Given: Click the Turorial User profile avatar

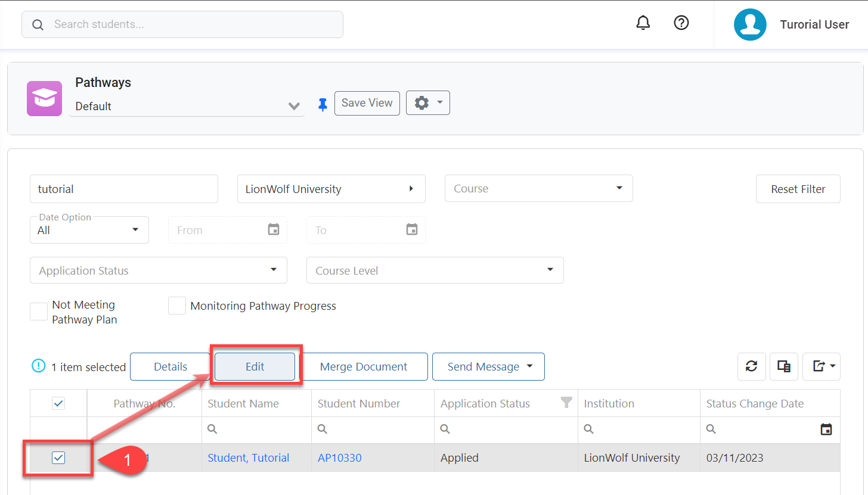Looking at the screenshot, I should pyautogui.click(x=749, y=24).
